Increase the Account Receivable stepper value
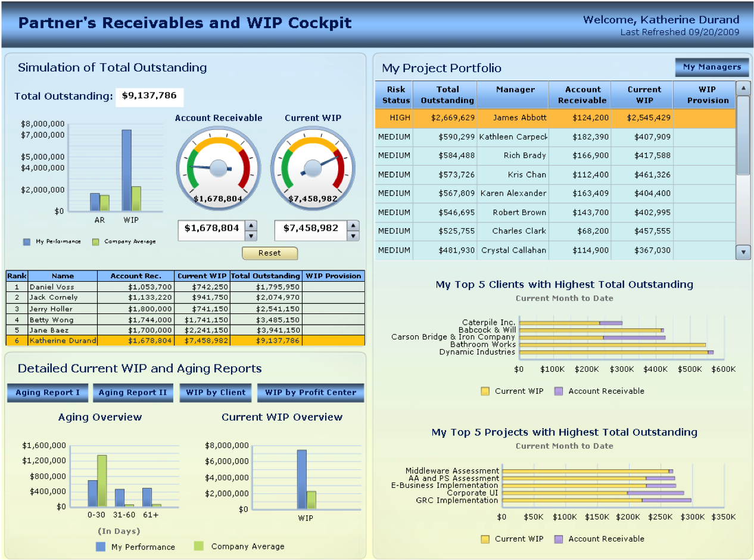The image size is (754, 560). pos(251,225)
